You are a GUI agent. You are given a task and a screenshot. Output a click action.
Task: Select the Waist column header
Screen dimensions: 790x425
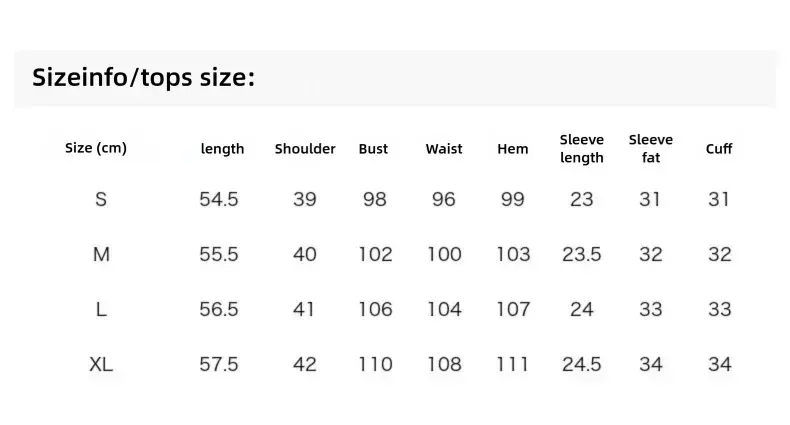click(x=444, y=149)
